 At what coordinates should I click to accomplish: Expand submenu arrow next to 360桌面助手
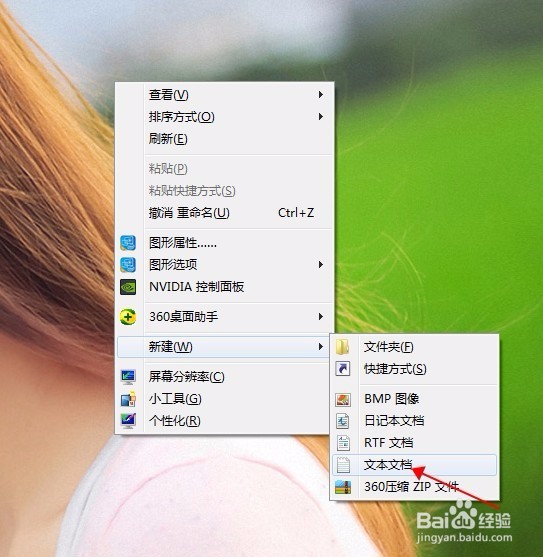321,317
